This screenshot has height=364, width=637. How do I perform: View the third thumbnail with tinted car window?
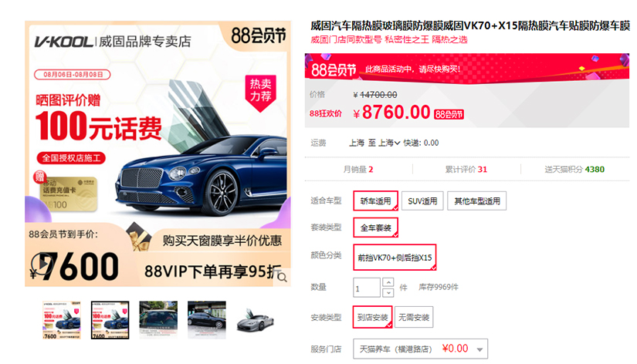coord(158,320)
